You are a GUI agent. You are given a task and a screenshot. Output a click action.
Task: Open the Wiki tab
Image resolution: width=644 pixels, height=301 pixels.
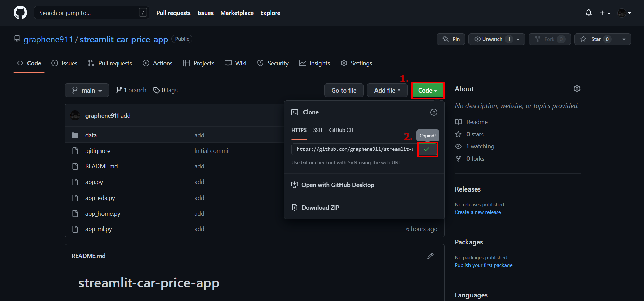[x=236, y=63]
